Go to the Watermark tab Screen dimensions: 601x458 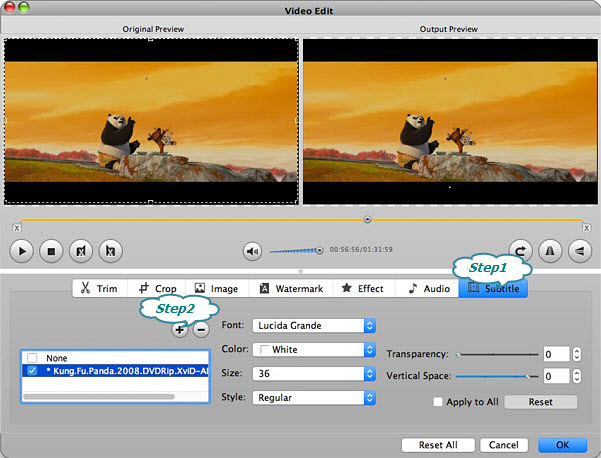pyautogui.click(x=291, y=288)
